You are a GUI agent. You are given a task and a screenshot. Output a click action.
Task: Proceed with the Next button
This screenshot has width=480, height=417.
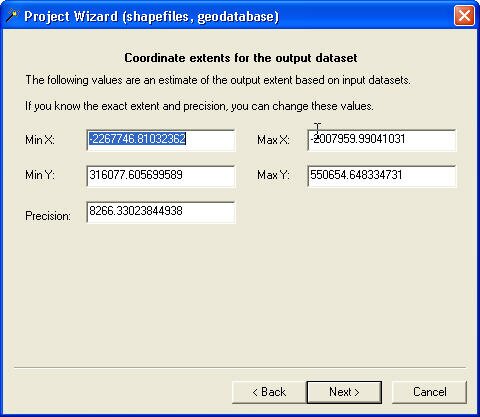pyautogui.click(x=344, y=392)
